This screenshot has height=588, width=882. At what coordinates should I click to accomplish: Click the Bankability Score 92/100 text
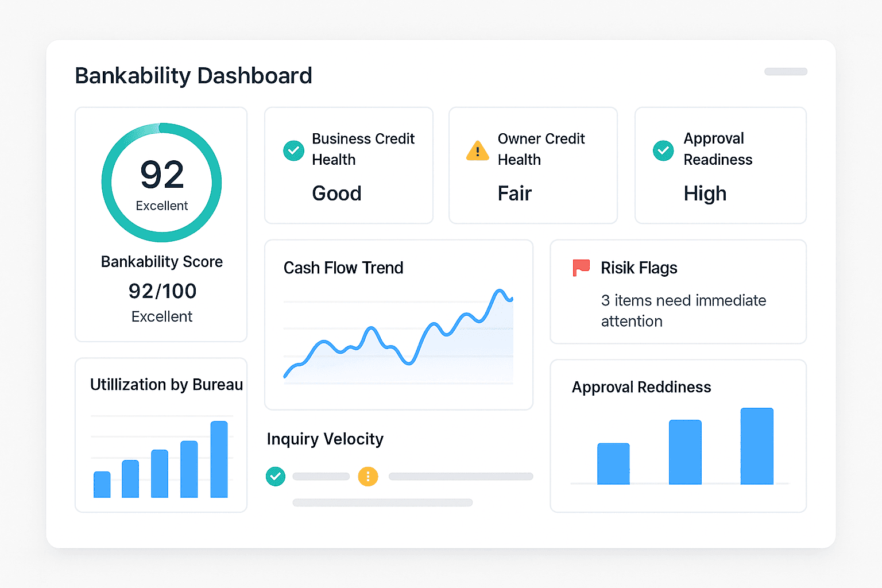161,291
